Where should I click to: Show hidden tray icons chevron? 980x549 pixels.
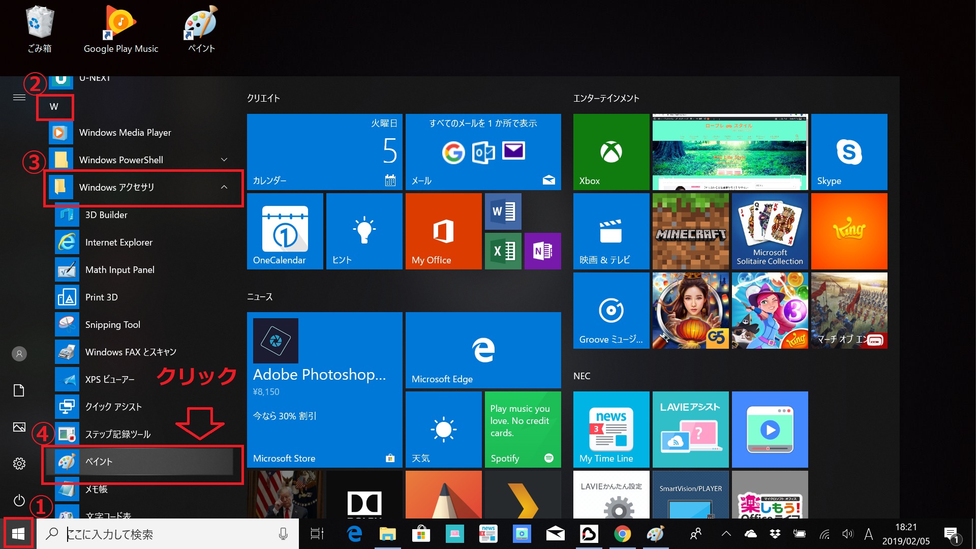coord(726,534)
